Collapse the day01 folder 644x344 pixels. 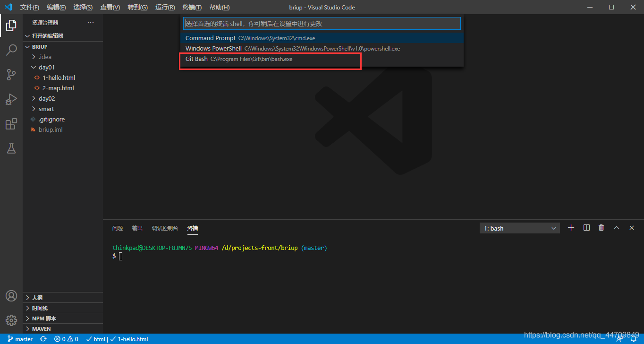pyautogui.click(x=63, y=67)
